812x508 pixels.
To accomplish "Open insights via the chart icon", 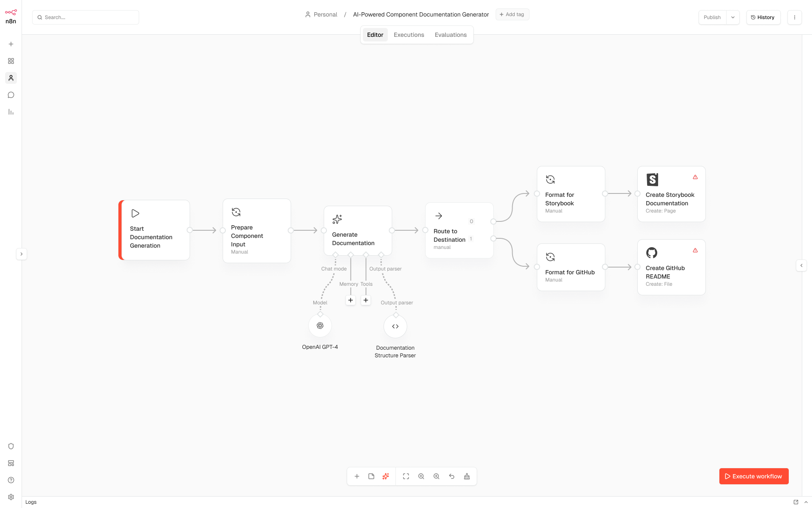I will click(x=11, y=112).
